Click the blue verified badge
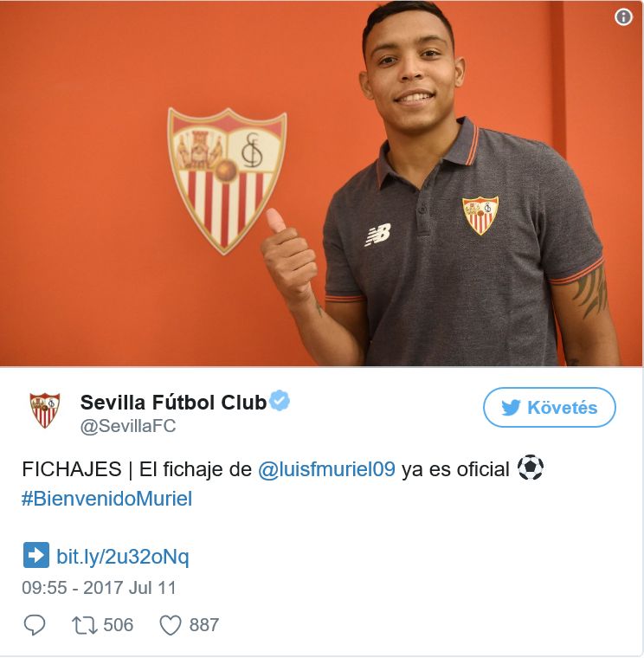Viewport: 644px width, 658px height. (280, 400)
